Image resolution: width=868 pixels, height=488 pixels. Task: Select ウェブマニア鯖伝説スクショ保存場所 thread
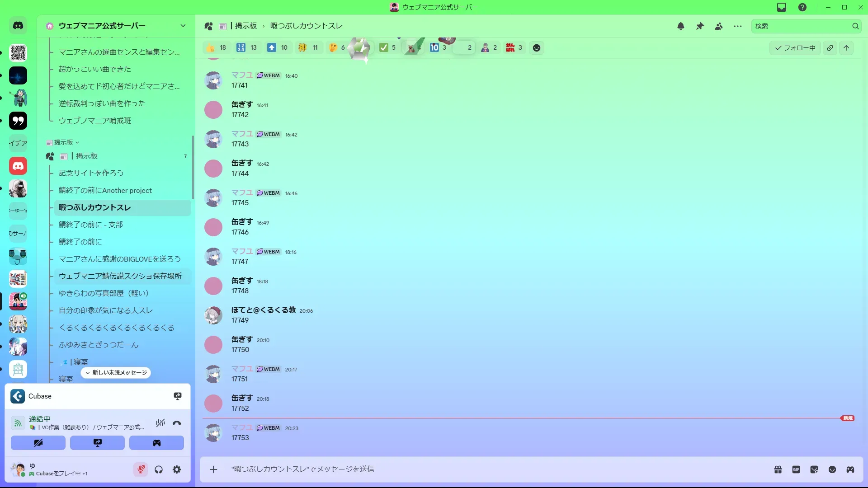point(120,276)
